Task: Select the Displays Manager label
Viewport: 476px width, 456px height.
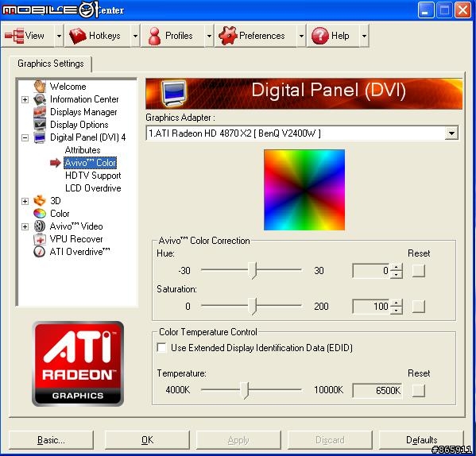Action: [x=83, y=112]
